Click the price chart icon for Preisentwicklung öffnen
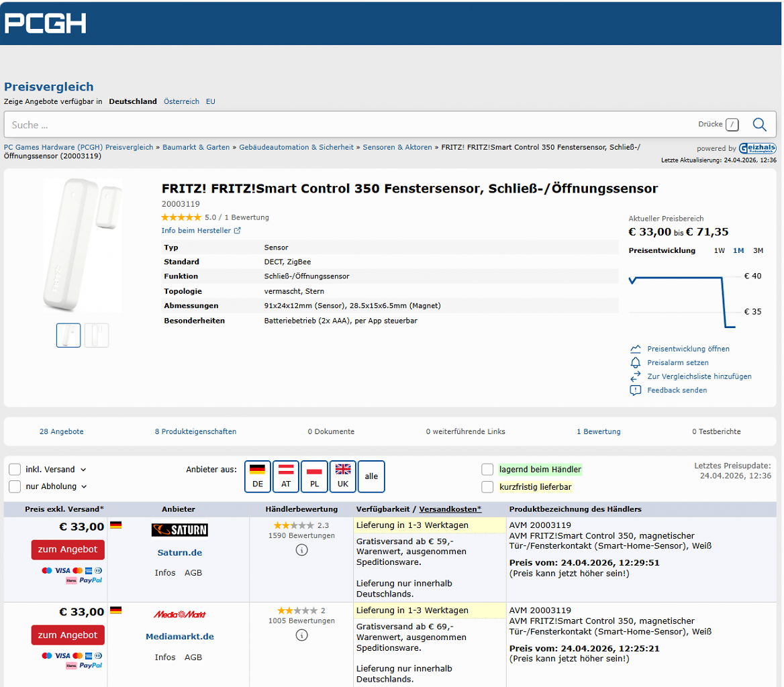Screen dimensions: 784x687 click(635, 349)
